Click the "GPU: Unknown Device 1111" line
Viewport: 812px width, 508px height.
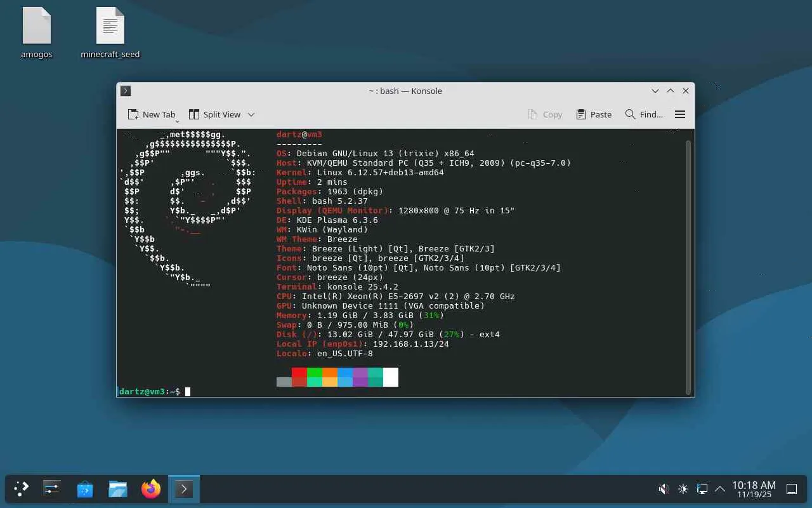pyautogui.click(x=381, y=306)
